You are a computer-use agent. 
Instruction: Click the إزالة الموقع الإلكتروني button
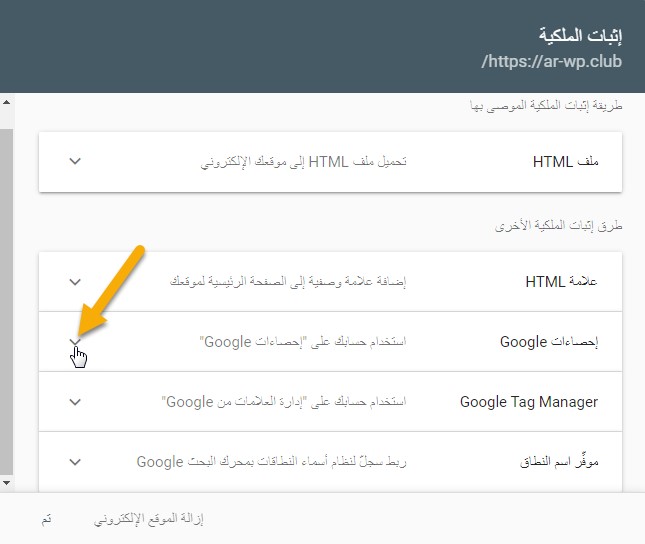[x=149, y=520]
